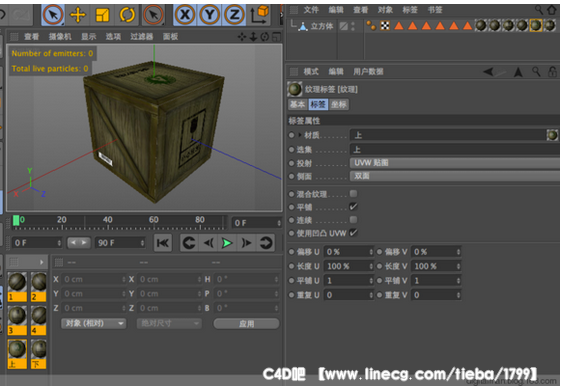Image resolution: width=563 pixels, height=391 pixels.
Task: Enable the 连续 checkbox
Action: tap(353, 220)
